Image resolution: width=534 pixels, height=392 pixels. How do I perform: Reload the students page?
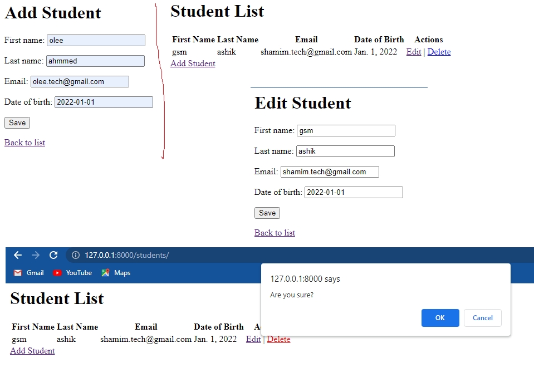pyautogui.click(x=53, y=255)
